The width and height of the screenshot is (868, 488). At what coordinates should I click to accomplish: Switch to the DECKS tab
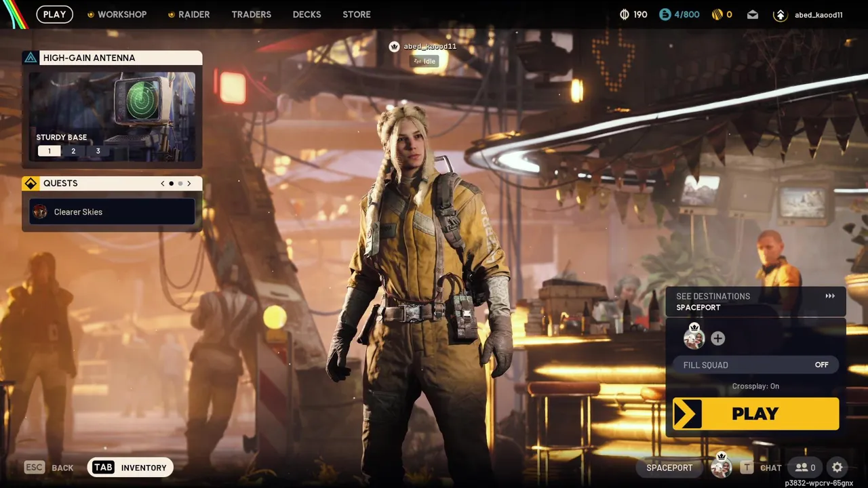point(307,14)
